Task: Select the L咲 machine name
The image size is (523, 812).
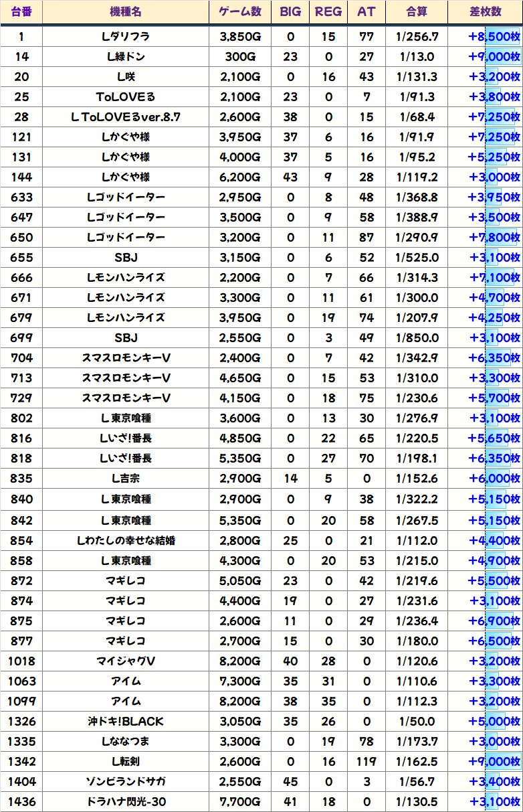Action: point(126,77)
